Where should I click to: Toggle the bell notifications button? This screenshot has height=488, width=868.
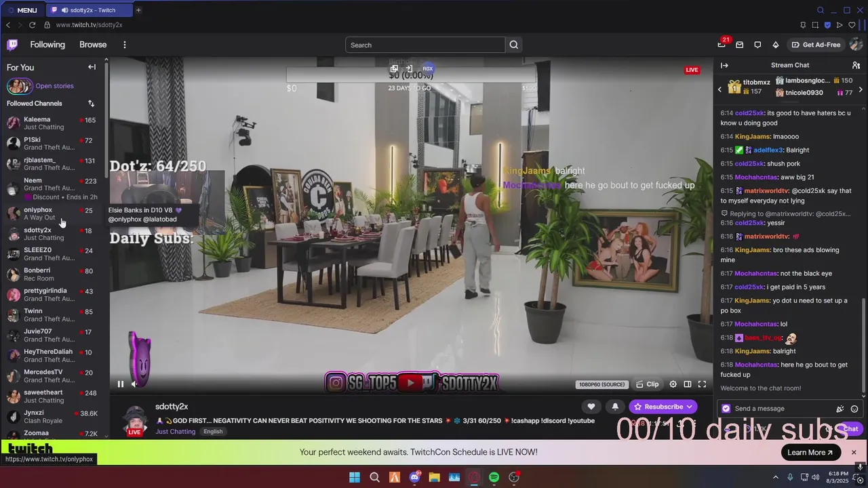click(615, 407)
